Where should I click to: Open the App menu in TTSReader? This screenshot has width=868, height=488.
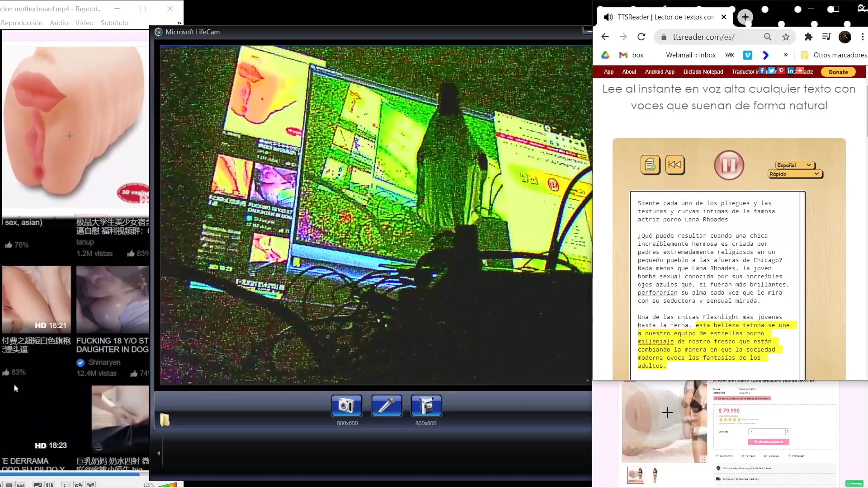[609, 72]
